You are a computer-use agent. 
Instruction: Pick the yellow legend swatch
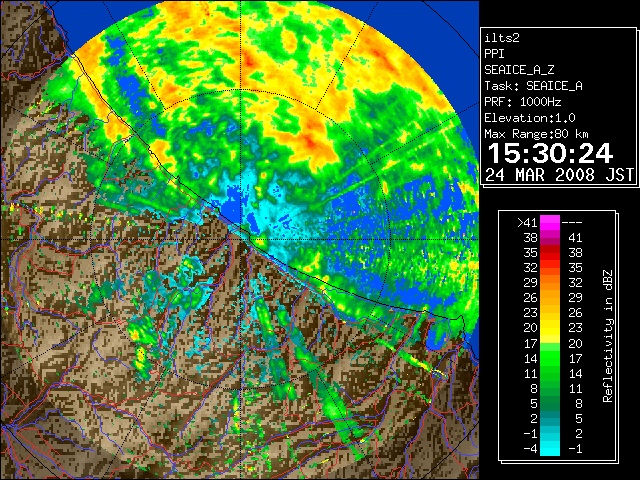coord(550,329)
